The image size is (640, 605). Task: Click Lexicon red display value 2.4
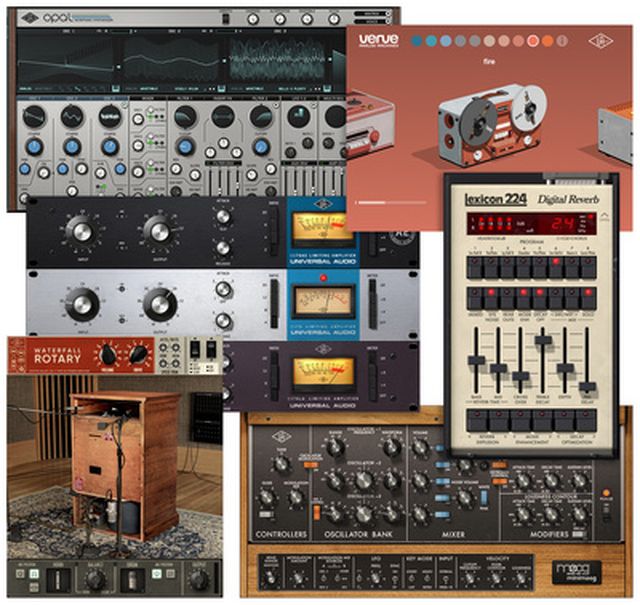(x=564, y=223)
